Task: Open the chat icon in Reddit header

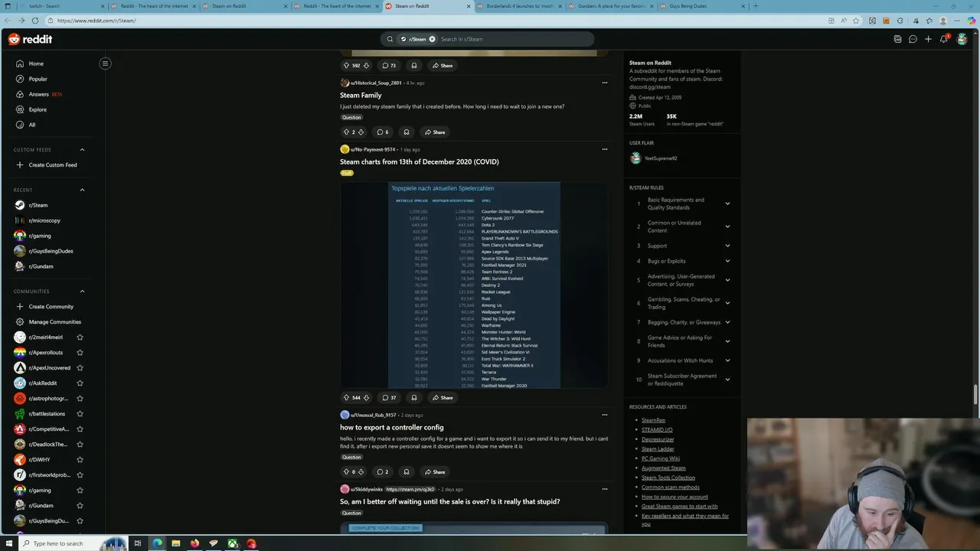Action: [913, 39]
